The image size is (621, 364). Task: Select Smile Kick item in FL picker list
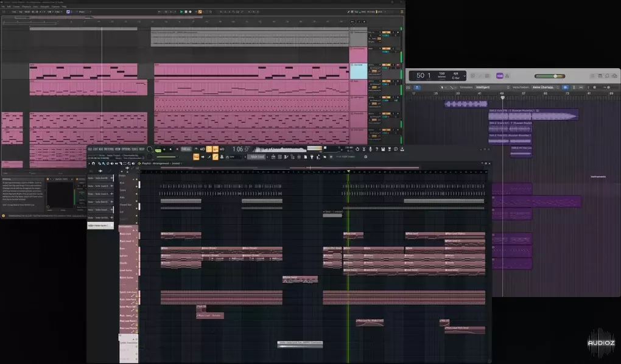coord(100,178)
